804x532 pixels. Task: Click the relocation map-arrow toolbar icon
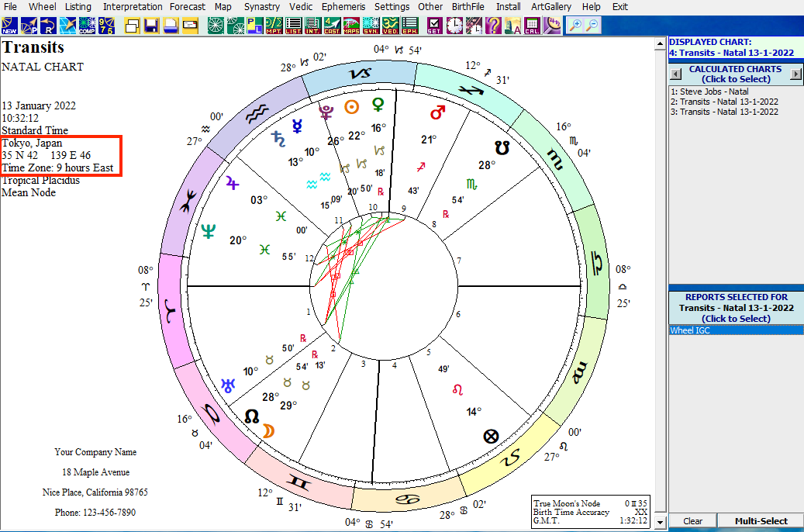click(x=67, y=26)
